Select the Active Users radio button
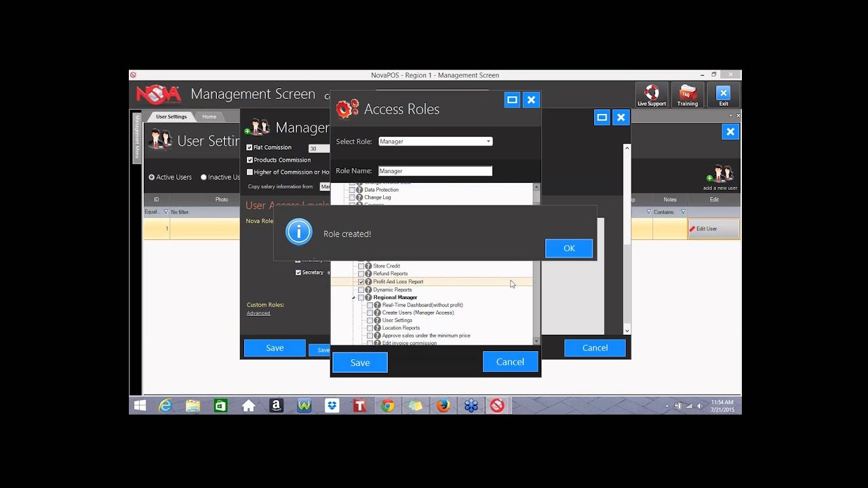Screen dimensions: 868x488 point(152,177)
